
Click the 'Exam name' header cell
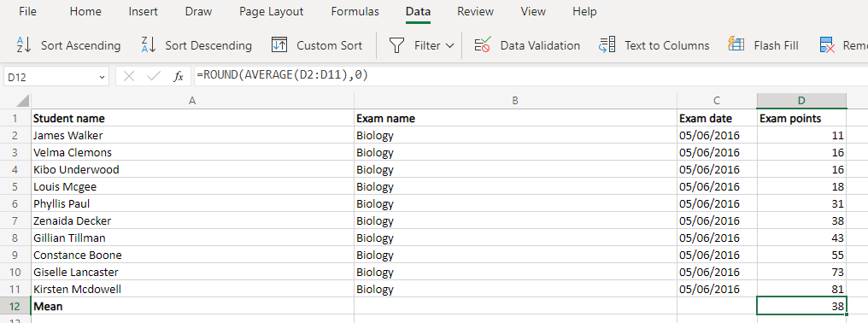coord(515,118)
